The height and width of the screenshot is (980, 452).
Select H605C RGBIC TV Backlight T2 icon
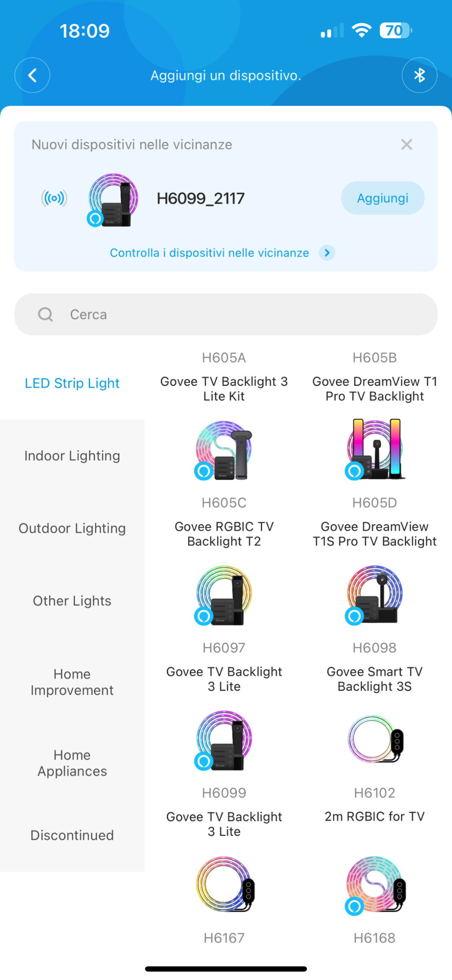[x=224, y=450]
